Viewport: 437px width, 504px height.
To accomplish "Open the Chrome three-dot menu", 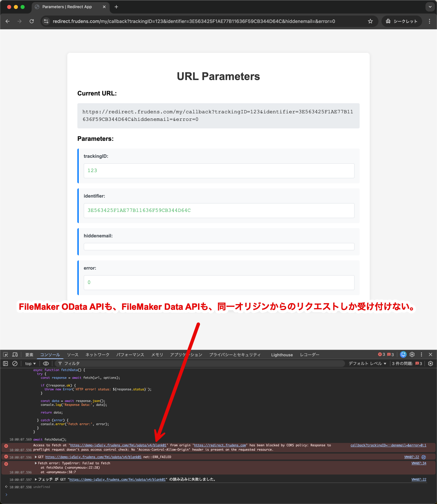I will pyautogui.click(x=429, y=21).
